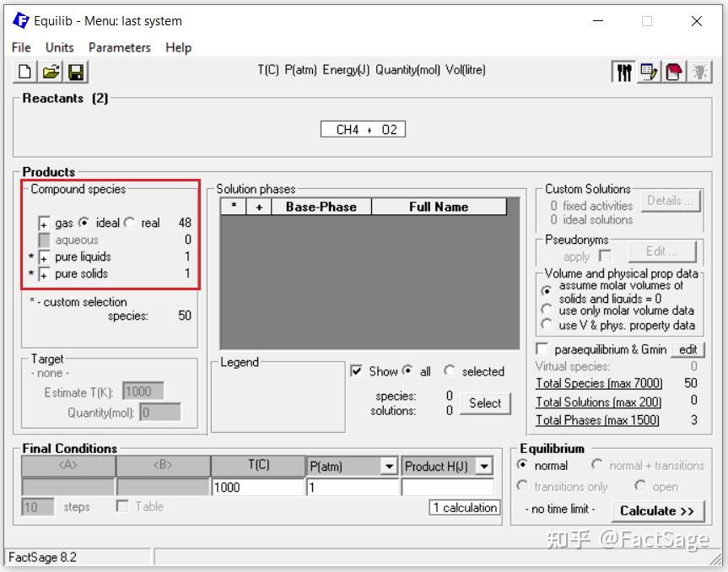Select the open equilibrium radio button
Viewport: 728px width, 572px height.
click(x=640, y=486)
